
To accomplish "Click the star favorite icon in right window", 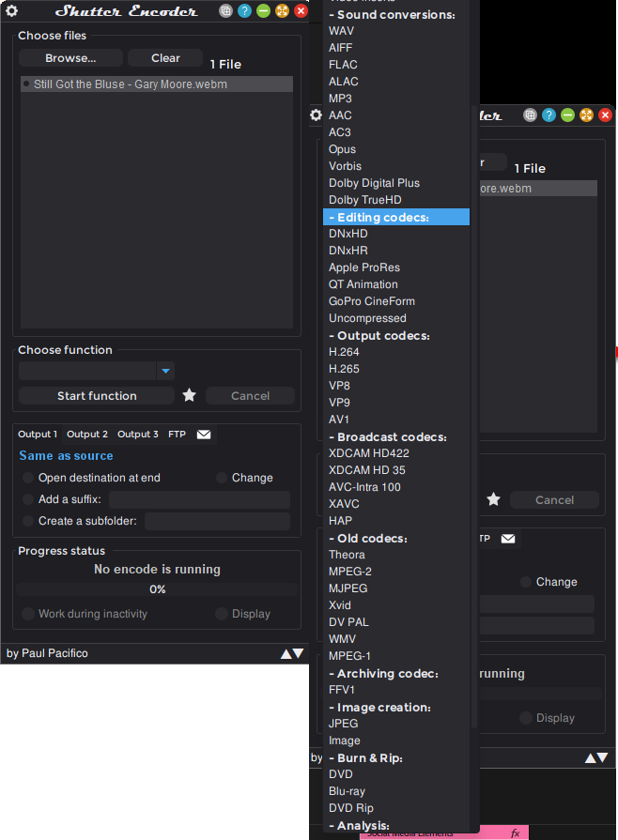I will [x=494, y=499].
